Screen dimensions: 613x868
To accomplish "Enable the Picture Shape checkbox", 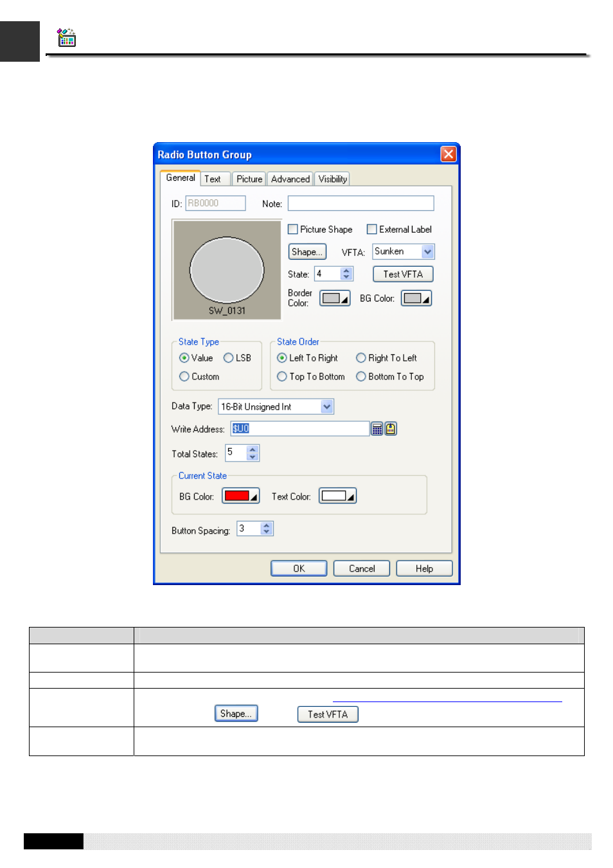I will click(293, 230).
